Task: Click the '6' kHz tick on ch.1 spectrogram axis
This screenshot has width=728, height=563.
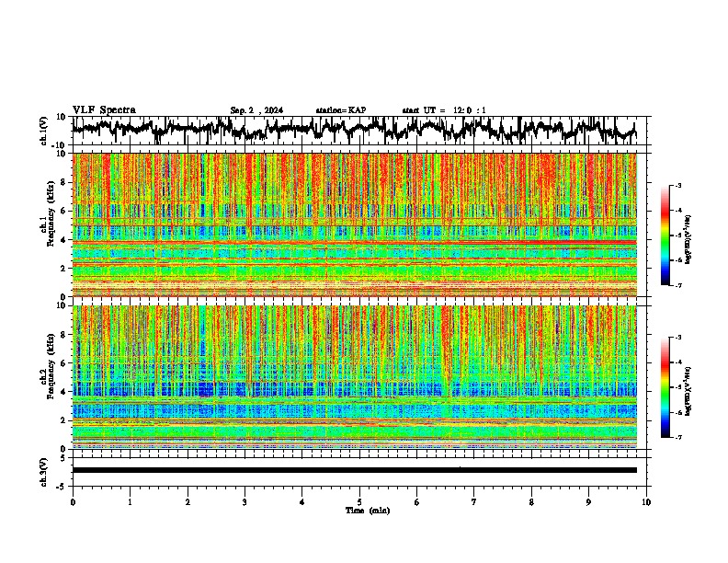Action: (64, 212)
